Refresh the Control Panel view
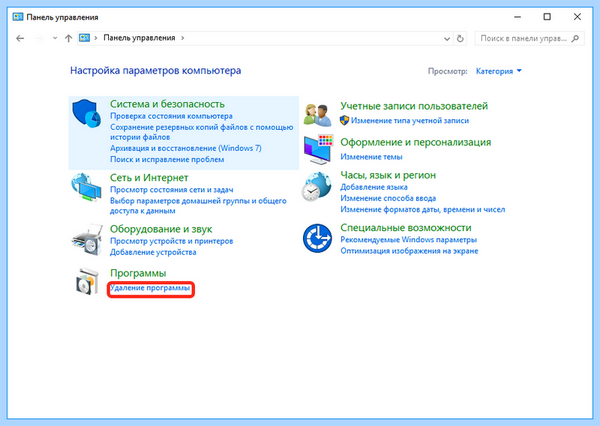 (460, 38)
